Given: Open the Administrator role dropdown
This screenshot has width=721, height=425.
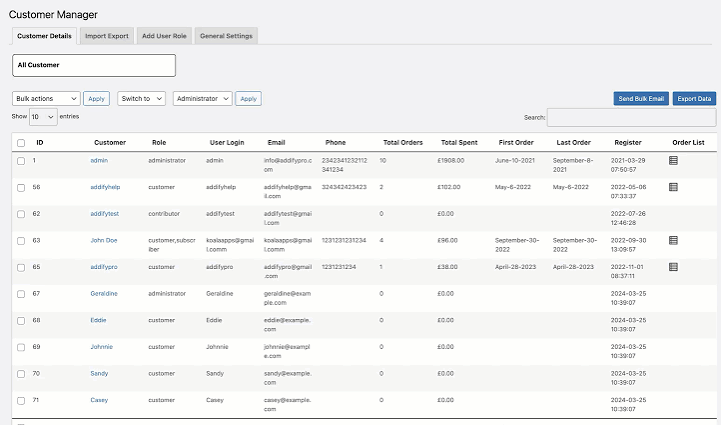Looking at the screenshot, I should [x=203, y=98].
